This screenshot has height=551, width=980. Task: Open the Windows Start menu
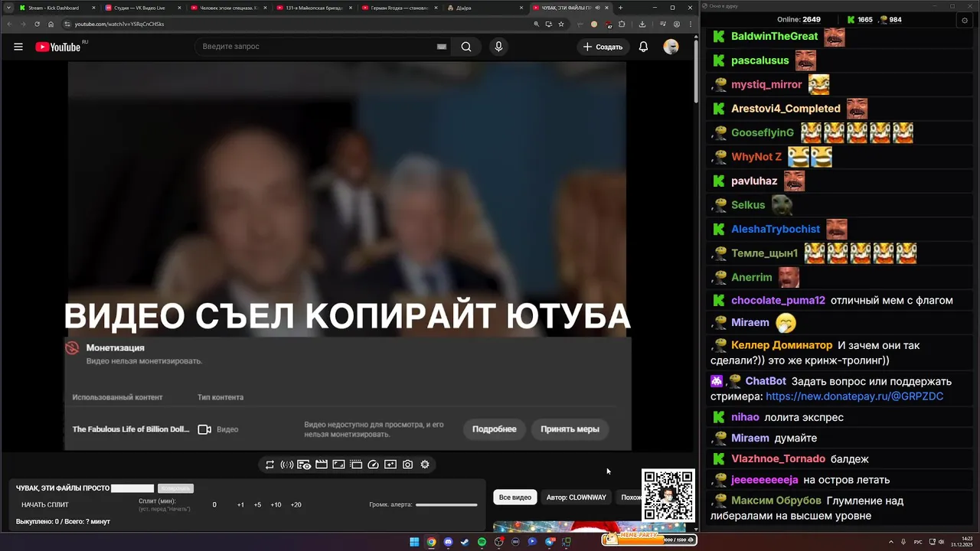414,542
